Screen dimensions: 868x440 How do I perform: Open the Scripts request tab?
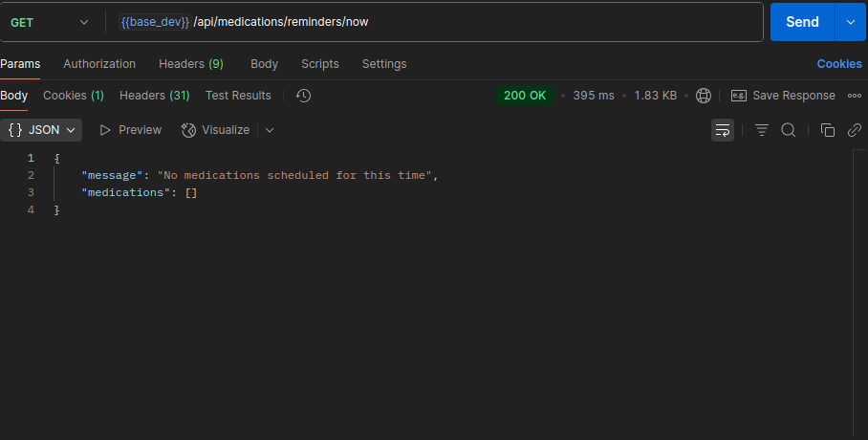coord(319,64)
